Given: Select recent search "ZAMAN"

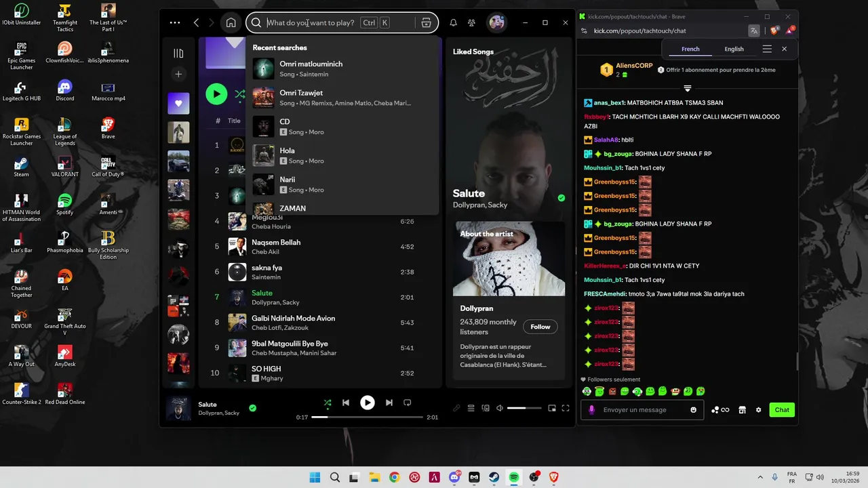Looking at the screenshot, I should coord(342,208).
